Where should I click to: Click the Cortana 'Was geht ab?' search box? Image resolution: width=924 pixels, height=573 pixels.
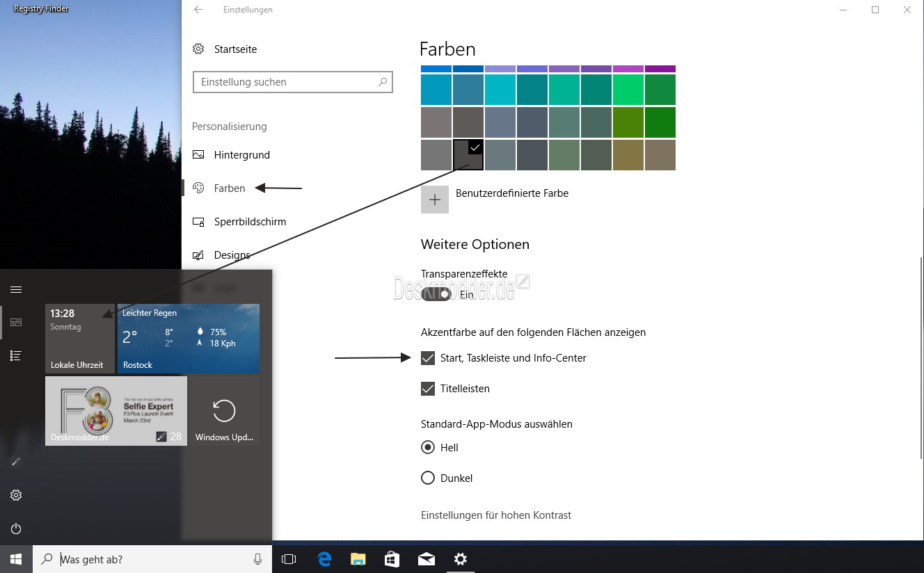pos(152,559)
